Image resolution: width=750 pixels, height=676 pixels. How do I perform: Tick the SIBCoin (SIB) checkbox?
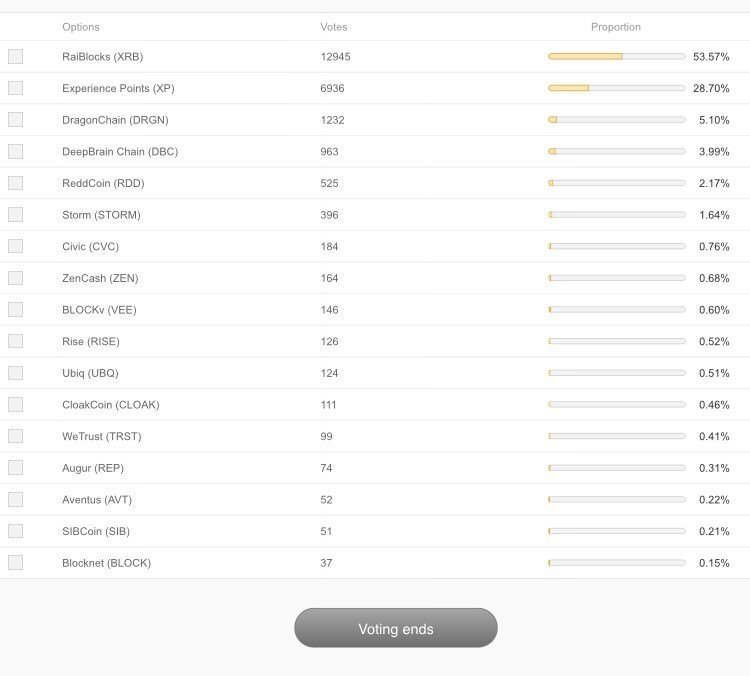coord(15,531)
